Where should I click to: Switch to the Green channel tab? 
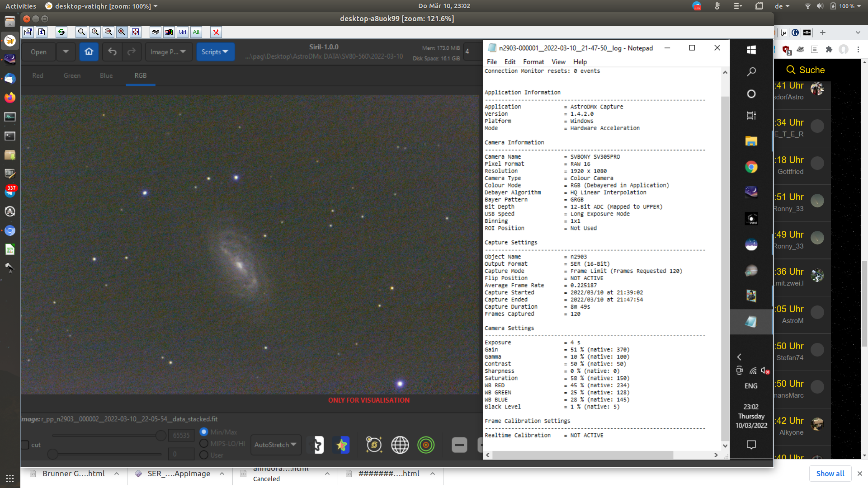pos(72,75)
